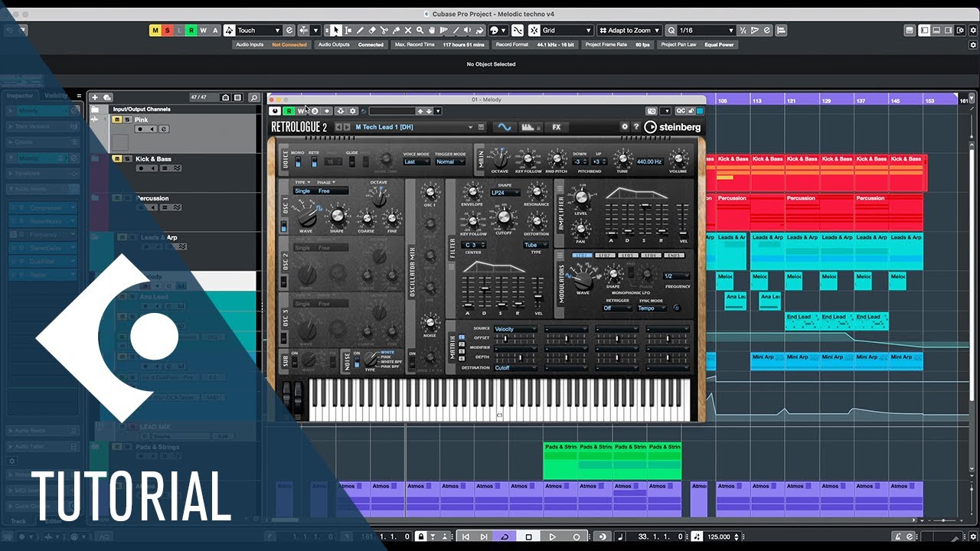Open matrix destination Cutoff dropdown
The image size is (980, 551).
(x=515, y=367)
